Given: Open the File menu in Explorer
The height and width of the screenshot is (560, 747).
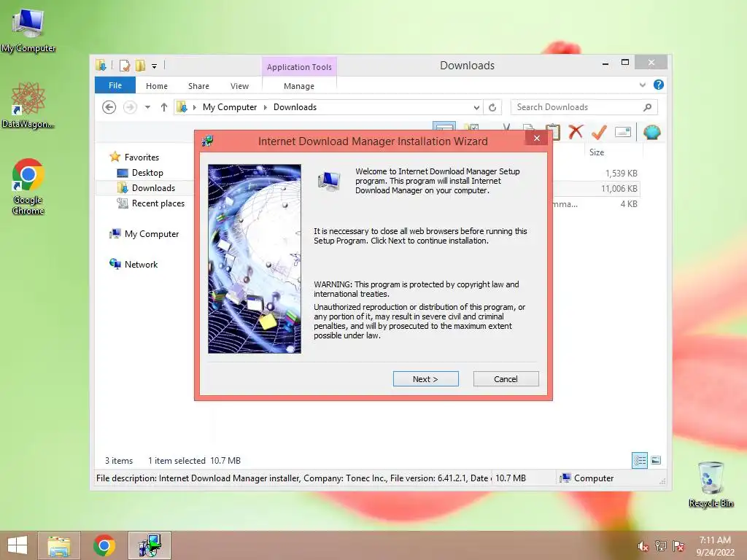Looking at the screenshot, I should click(x=115, y=85).
